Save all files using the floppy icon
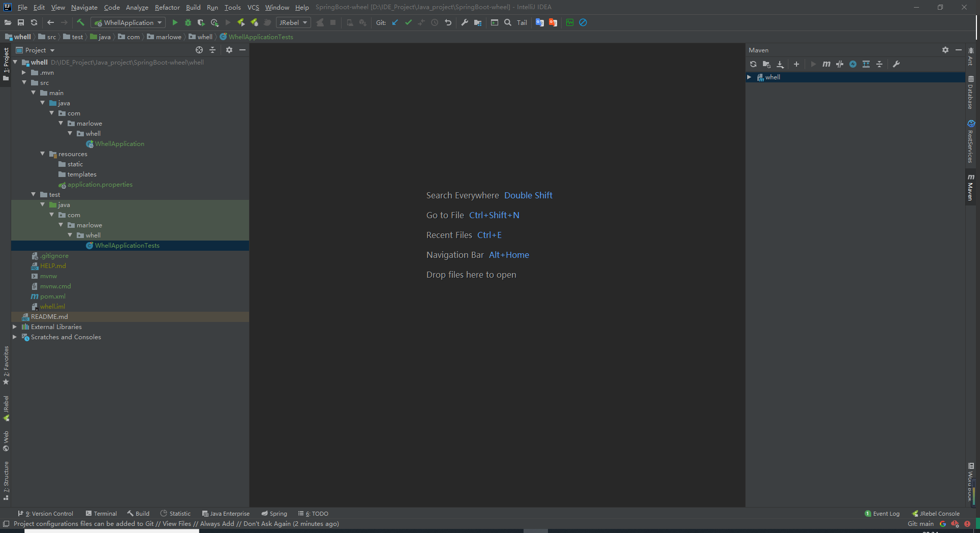The width and height of the screenshot is (980, 533). [x=21, y=22]
